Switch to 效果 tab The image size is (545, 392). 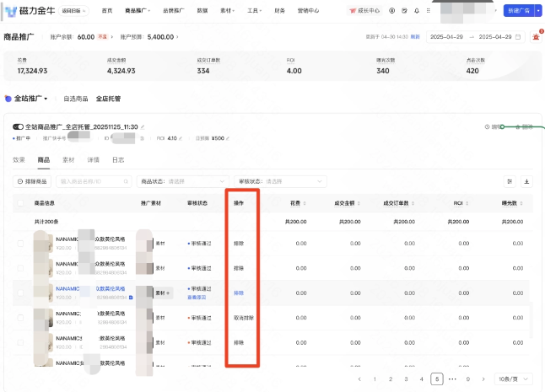[x=19, y=159]
